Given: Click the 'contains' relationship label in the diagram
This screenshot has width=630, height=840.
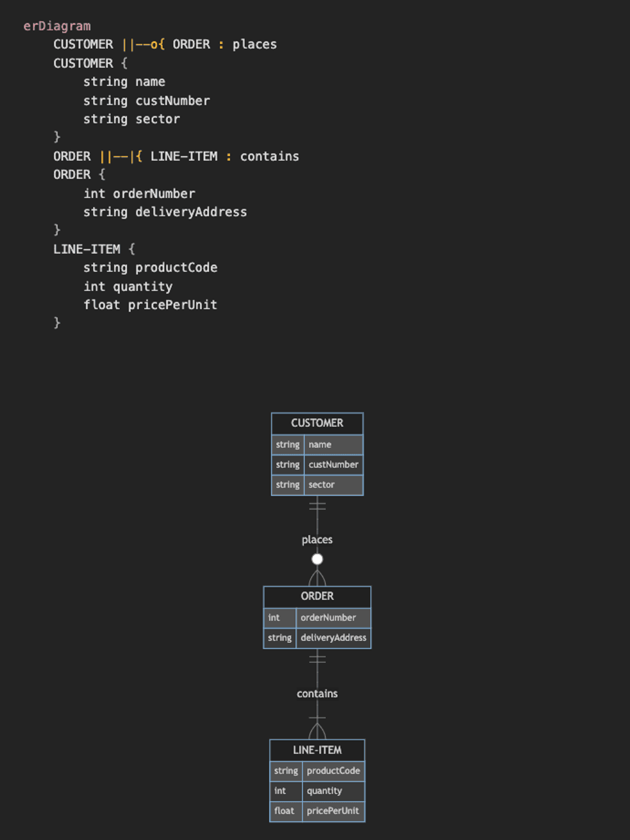Looking at the screenshot, I should 317,694.
